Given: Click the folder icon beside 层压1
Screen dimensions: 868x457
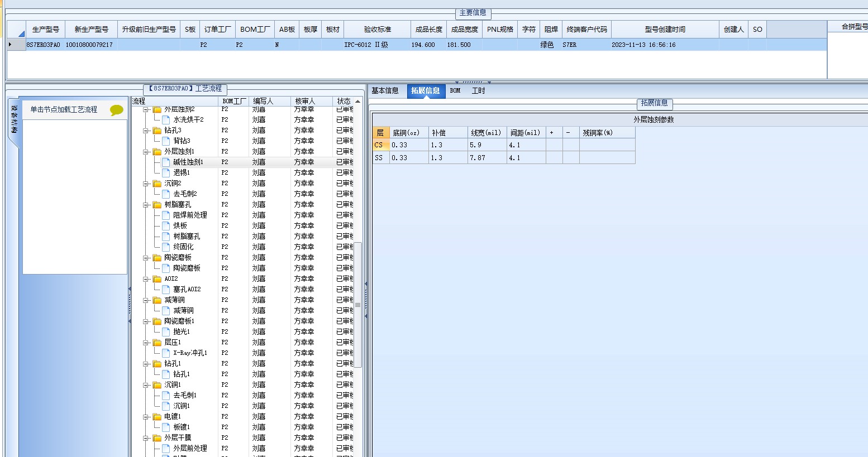Looking at the screenshot, I should tap(158, 343).
